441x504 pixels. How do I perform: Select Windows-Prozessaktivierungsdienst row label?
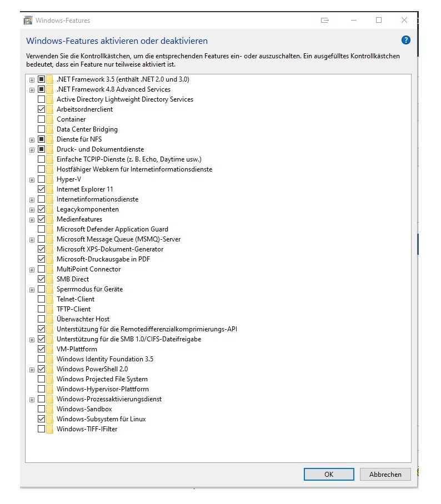pos(109,399)
